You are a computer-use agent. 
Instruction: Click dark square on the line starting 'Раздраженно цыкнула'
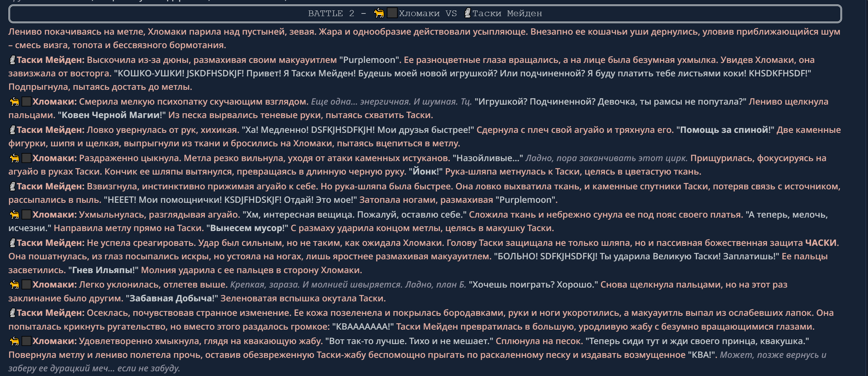(x=27, y=158)
